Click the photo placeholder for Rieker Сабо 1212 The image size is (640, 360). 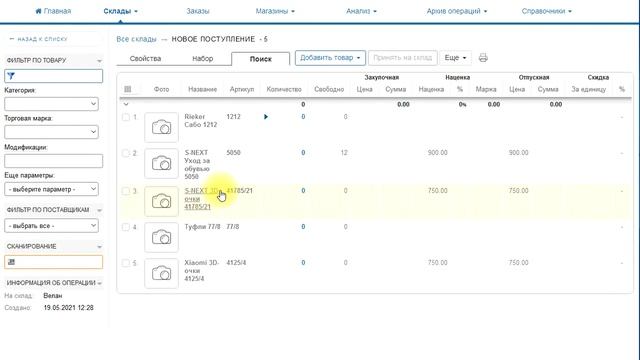click(161, 127)
